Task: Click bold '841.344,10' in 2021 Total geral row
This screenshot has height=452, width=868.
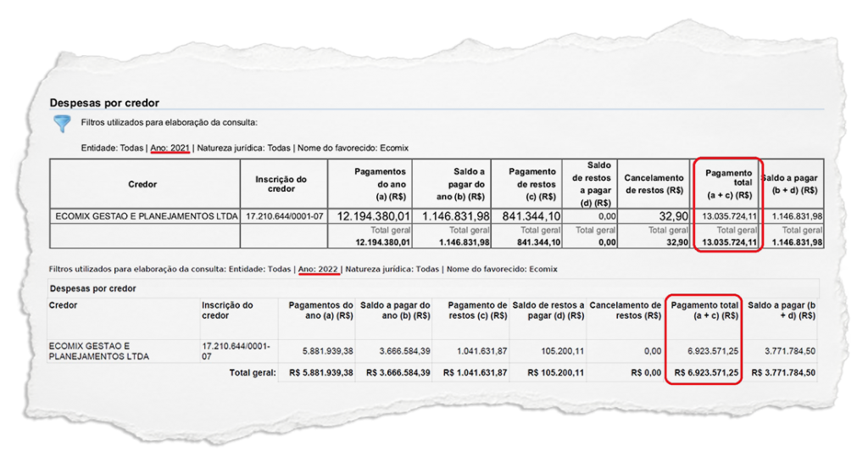Action: click(540, 242)
